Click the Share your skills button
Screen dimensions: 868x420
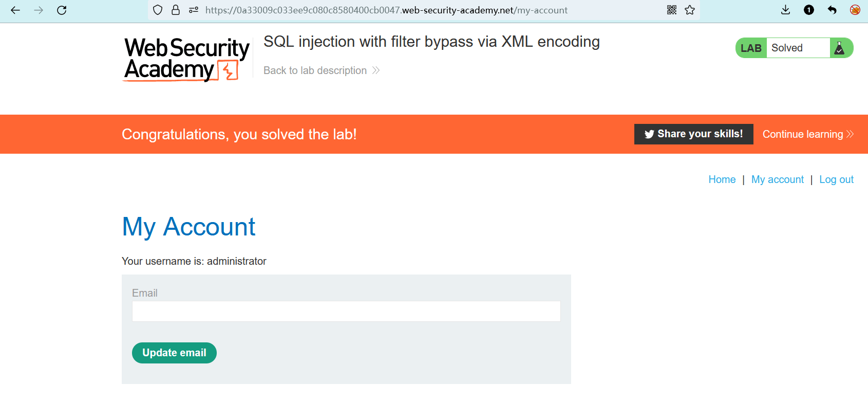point(693,134)
